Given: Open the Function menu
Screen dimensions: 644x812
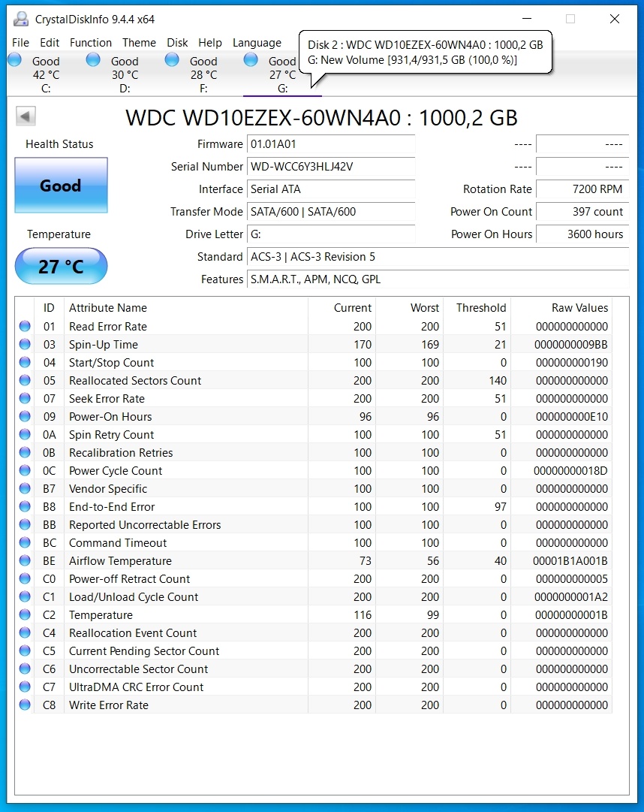Looking at the screenshot, I should pos(90,43).
